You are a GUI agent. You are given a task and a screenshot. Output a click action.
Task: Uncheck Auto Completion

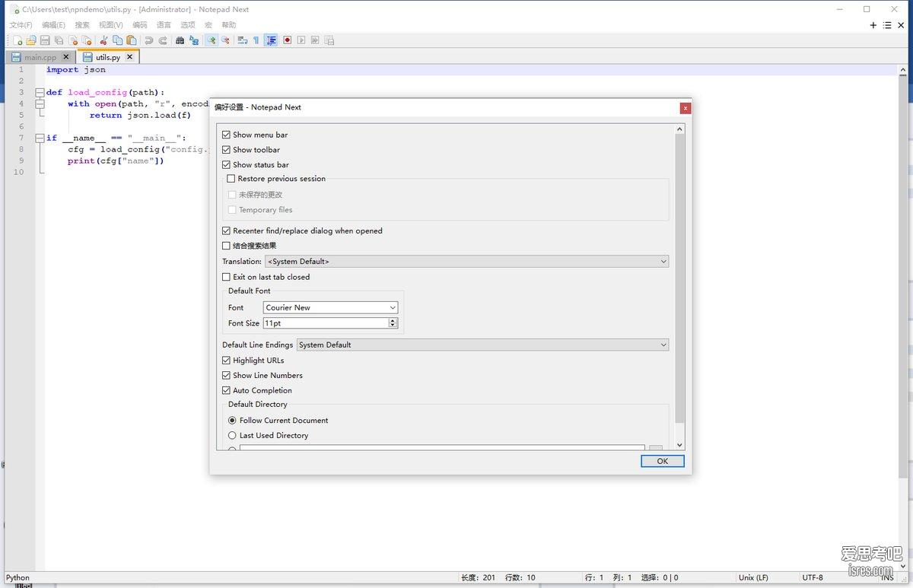click(x=226, y=390)
